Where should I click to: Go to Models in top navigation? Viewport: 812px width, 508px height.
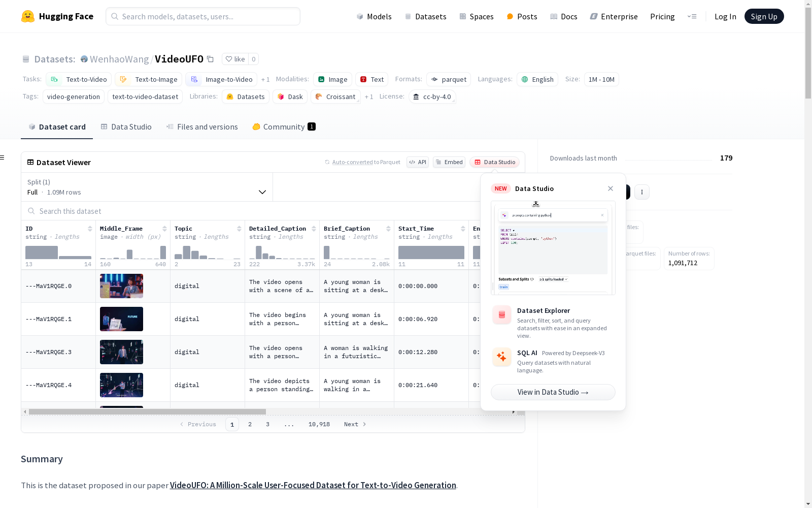(374, 16)
